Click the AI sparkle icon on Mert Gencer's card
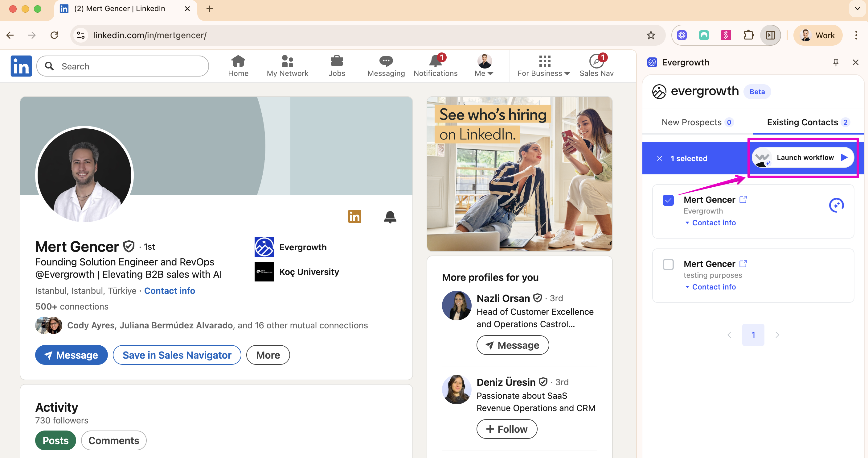Screen dimensions: 868x458 coord(837,205)
